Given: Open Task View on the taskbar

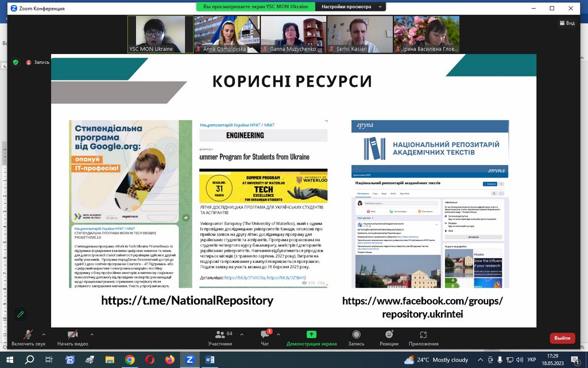Looking at the screenshot, I should tap(49, 360).
